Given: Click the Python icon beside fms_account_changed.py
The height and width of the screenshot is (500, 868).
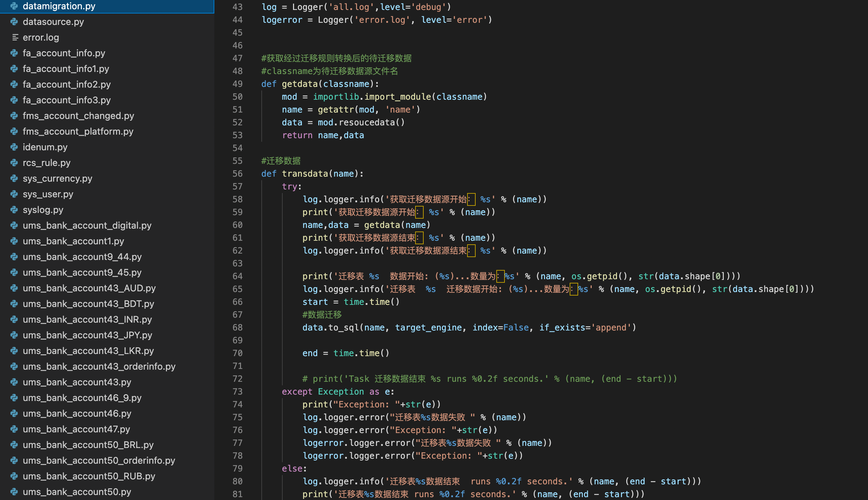Looking at the screenshot, I should [x=14, y=116].
